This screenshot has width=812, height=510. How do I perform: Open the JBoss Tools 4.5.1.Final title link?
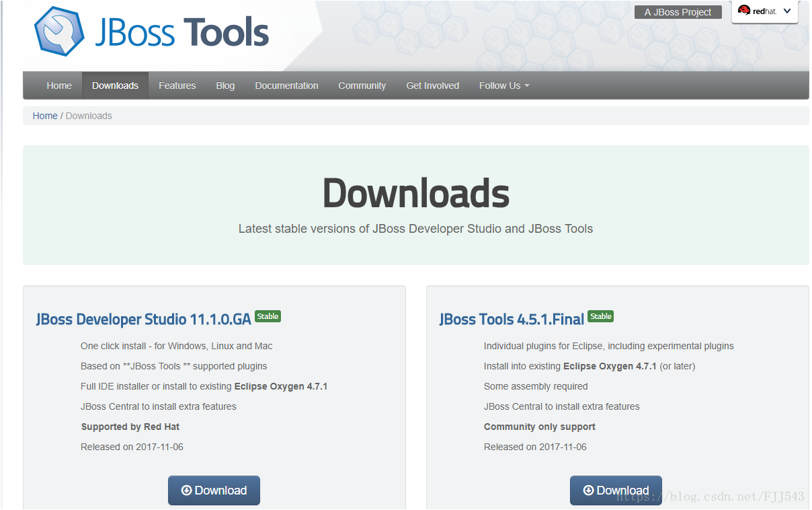(512, 319)
